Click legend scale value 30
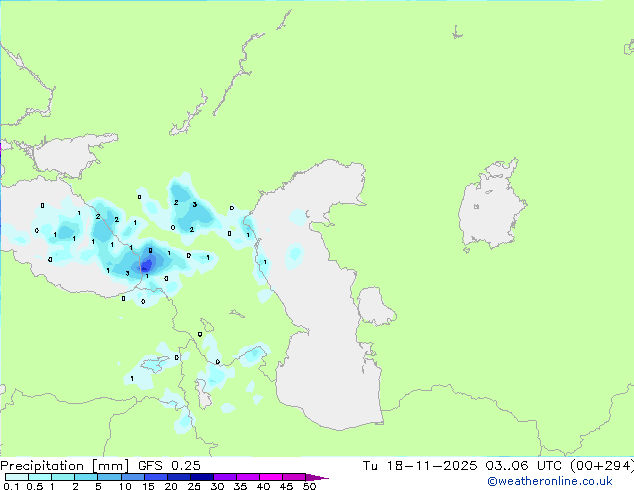The width and height of the screenshot is (634, 490). 217,486
